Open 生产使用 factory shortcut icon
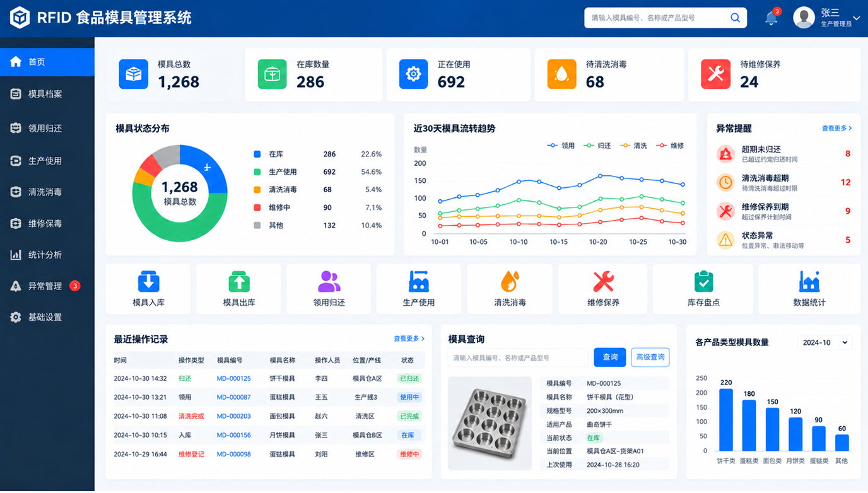Viewport: 868px width, 493px height. pyautogui.click(x=419, y=281)
